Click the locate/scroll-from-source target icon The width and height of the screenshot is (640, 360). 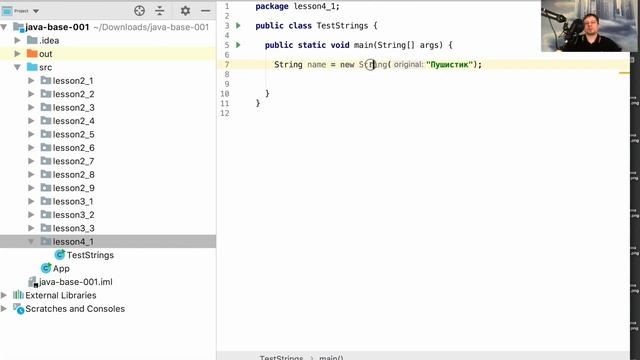coord(140,11)
